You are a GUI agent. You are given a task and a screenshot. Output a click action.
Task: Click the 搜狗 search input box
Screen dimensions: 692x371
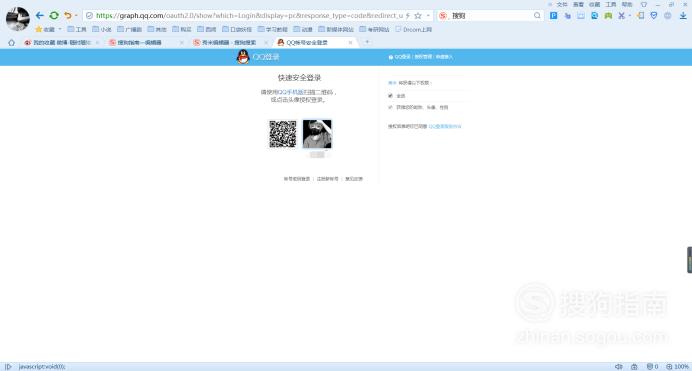pyautogui.click(x=491, y=15)
